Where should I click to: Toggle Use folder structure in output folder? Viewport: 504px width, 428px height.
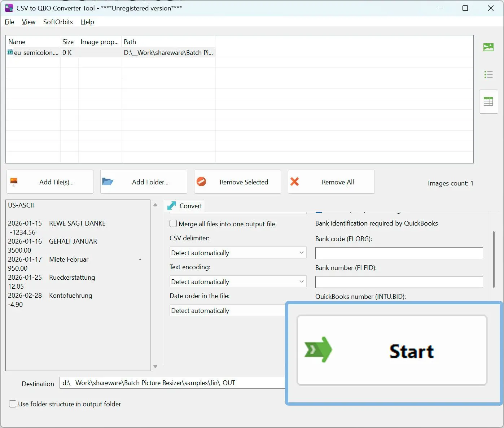pos(13,404)
